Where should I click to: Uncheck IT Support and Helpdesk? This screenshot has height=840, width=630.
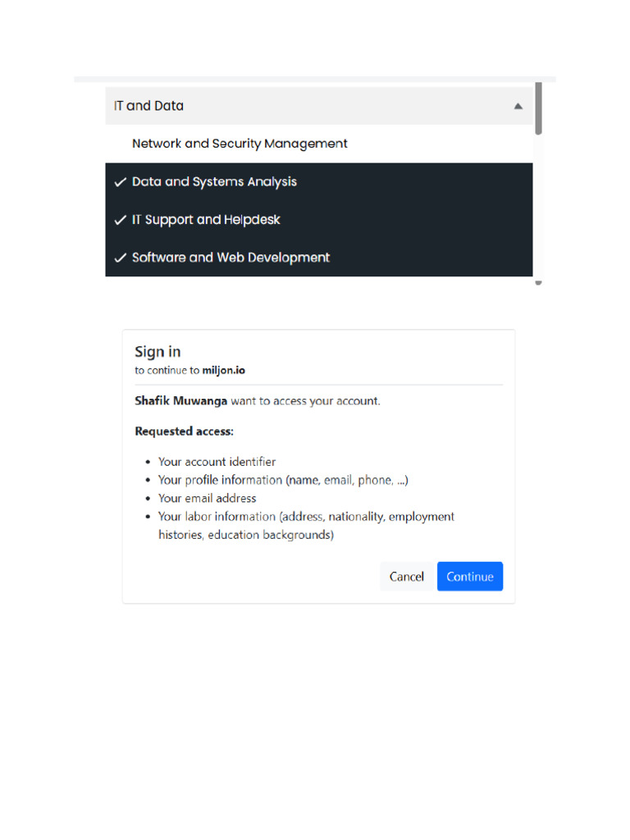[319, 220]
